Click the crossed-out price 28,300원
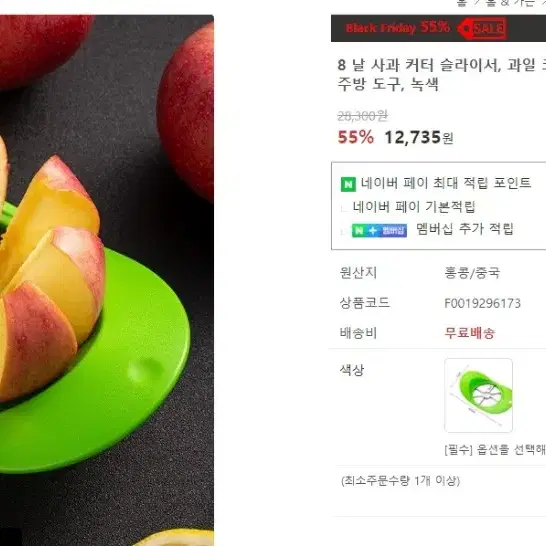This screenshot has height=546, width=546. (x=362, y=116)
